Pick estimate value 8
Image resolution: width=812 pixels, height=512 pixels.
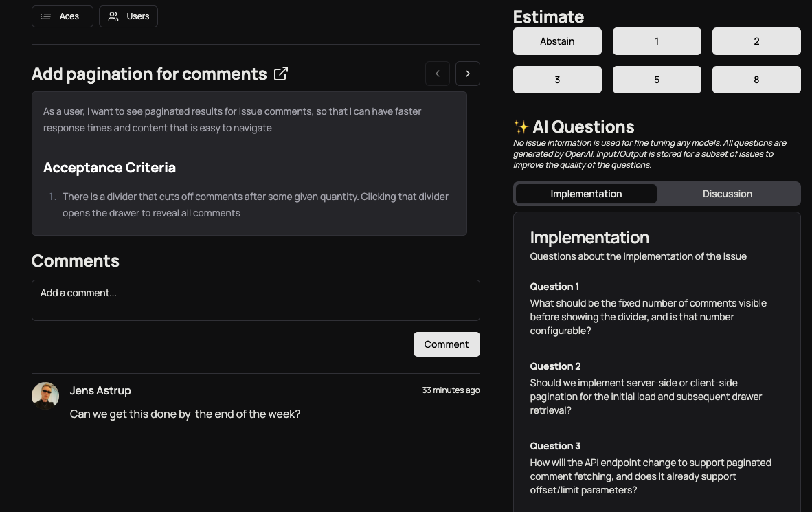point(756,80)
